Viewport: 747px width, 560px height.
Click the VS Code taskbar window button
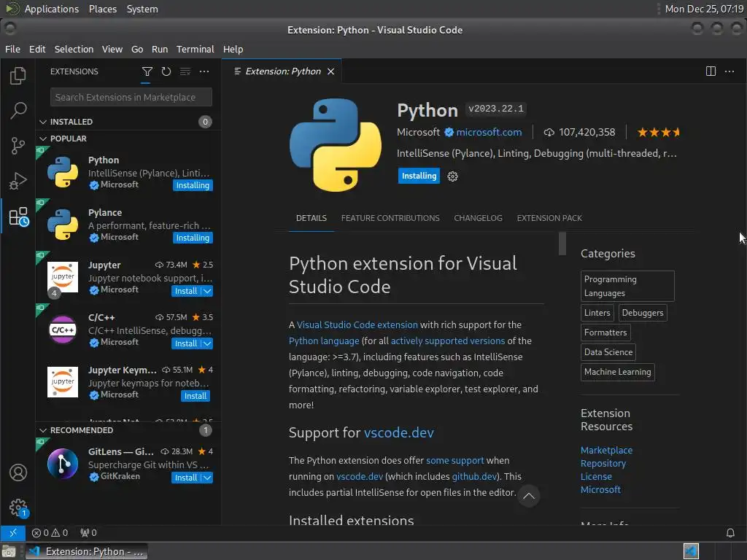[x=86, y=551]
